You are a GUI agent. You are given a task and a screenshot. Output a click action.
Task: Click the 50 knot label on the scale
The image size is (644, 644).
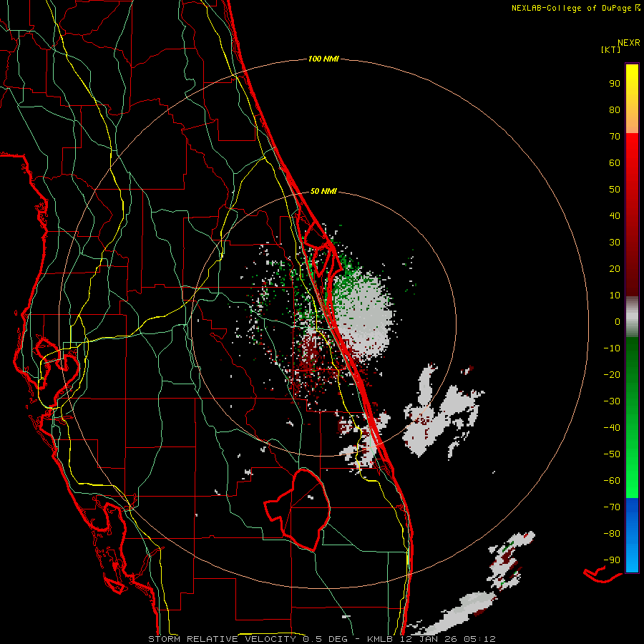615,190
